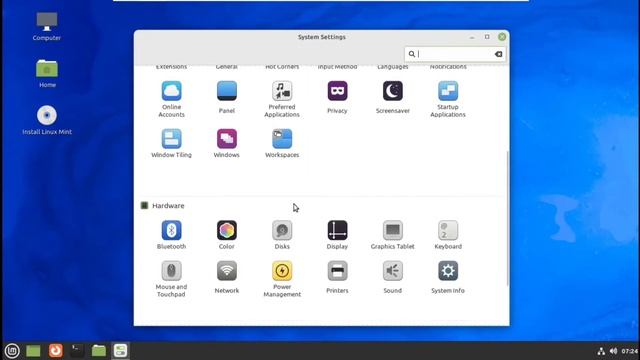Select the Computer desktop icon
This screenshot has width=640, height=360.
coord(47,26)
